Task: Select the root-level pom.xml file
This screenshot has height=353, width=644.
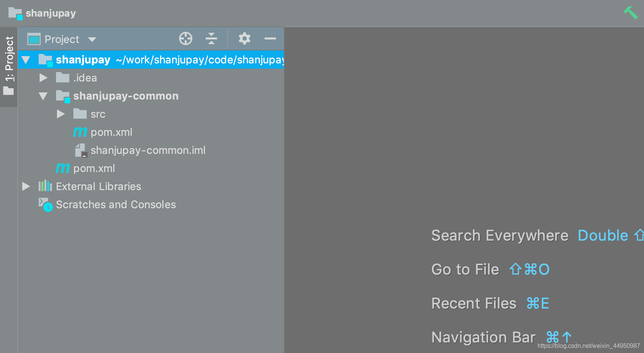Action: (x=151, y=168)
